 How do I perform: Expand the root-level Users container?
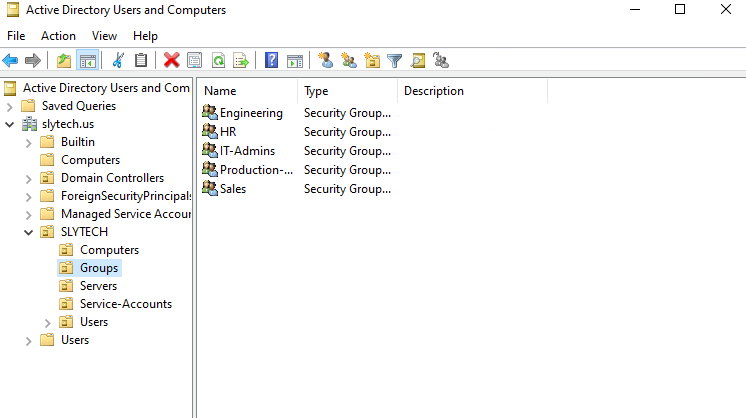click(29, 341)
